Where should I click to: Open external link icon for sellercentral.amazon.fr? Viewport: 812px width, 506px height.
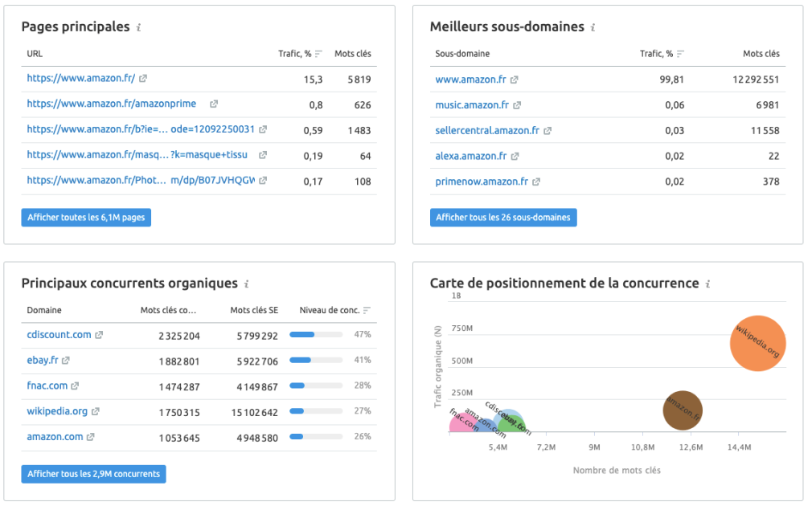pyautogui.click(x=547, y=131)
